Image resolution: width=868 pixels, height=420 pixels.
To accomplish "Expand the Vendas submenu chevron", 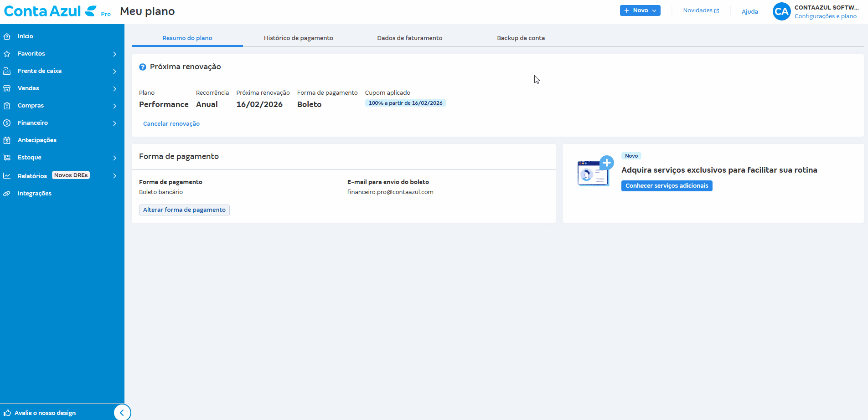I will click(x=115, y=89).
